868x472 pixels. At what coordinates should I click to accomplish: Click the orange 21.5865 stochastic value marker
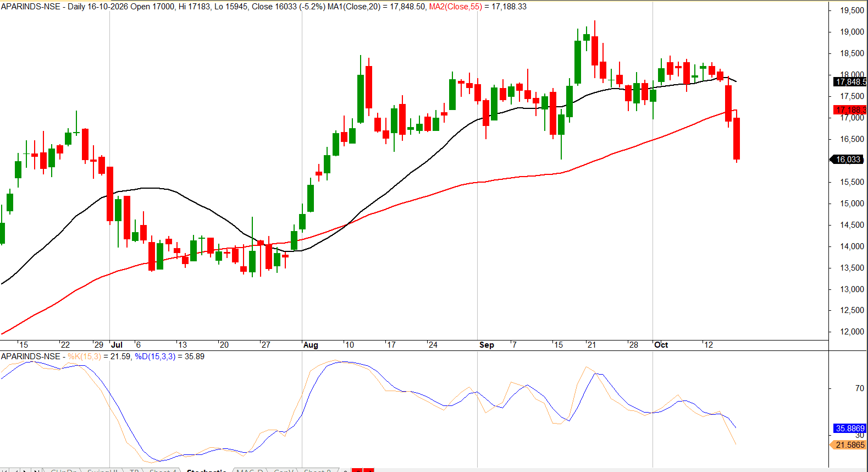[x=848, y=445]
